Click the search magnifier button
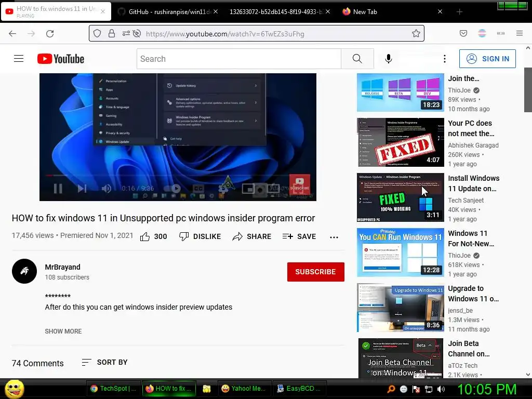Image resolution: width=532 pixels, height=399 pixels. (x=357, y=59)
